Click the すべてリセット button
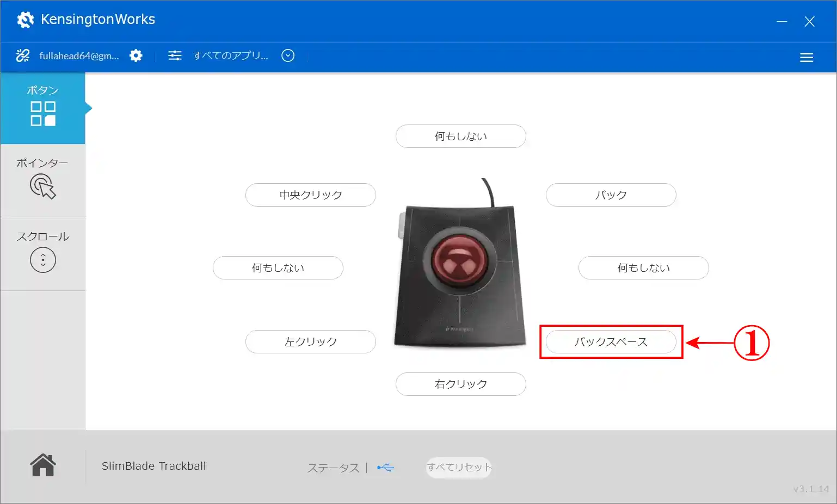The image size is (837, 504). 459,468
